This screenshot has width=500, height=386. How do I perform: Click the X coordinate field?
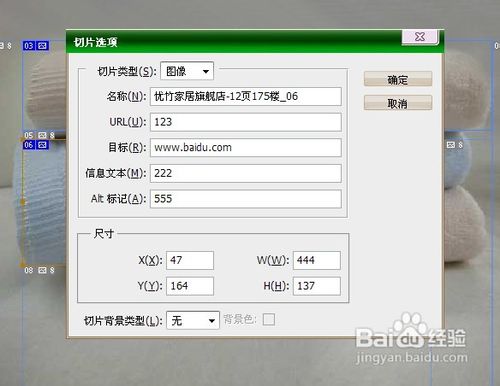[x=190, y=260]
